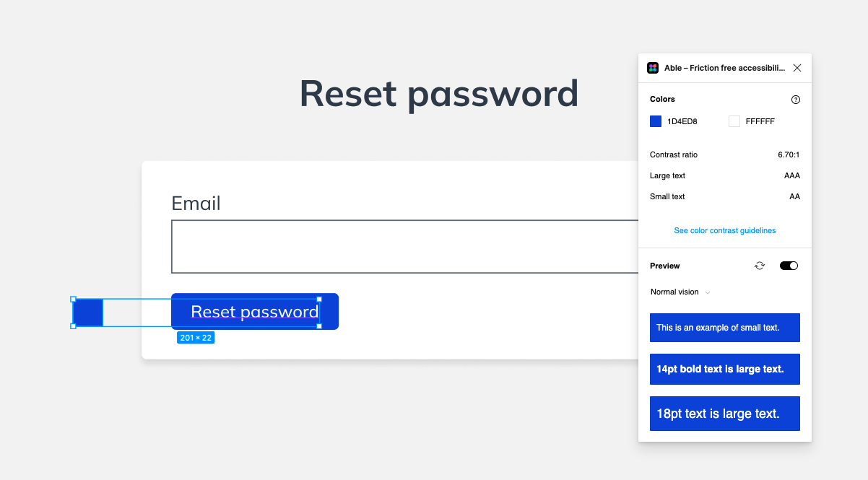Select the 14pt bold text preview block

pos(724,369)
